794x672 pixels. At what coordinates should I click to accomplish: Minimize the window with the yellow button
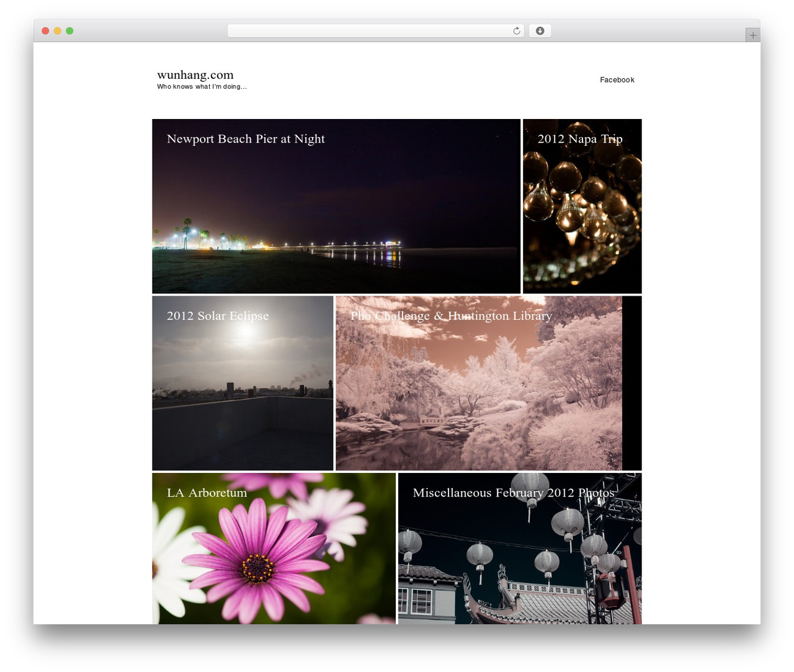pos(58,31)
